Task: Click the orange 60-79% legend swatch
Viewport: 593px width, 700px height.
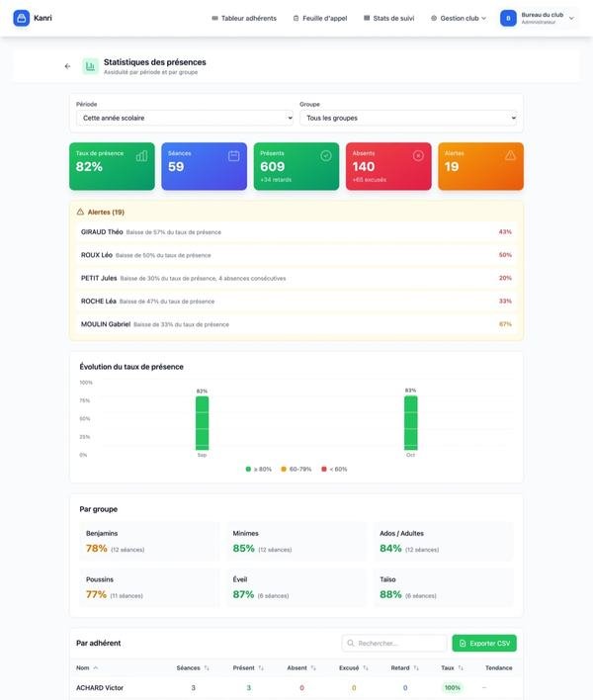Action: (x=284, y=469)
